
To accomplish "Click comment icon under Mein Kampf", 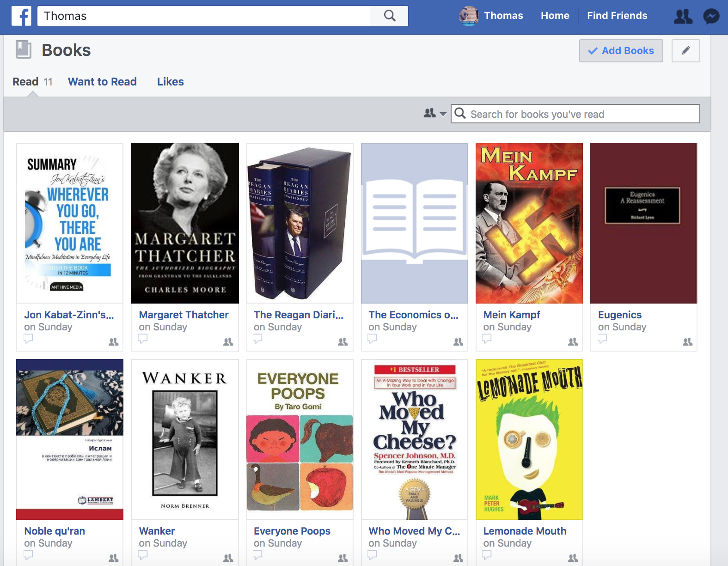I will 487,339.
